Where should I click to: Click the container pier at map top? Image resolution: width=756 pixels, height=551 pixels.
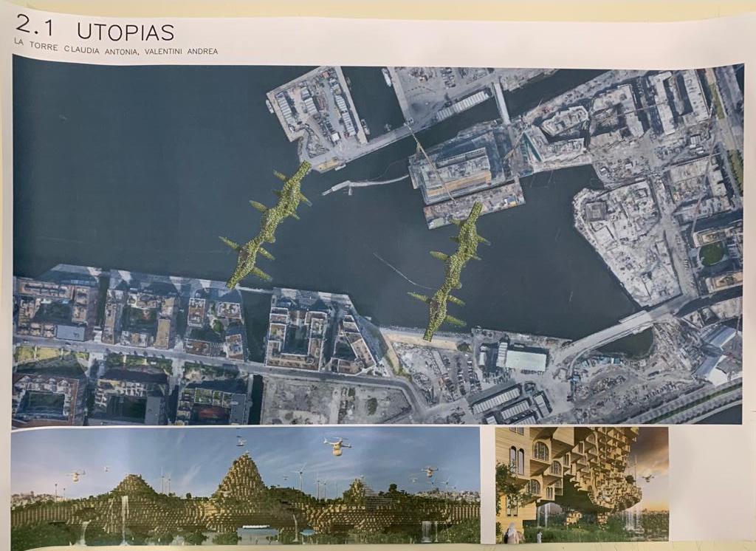[x=317, y=111]
